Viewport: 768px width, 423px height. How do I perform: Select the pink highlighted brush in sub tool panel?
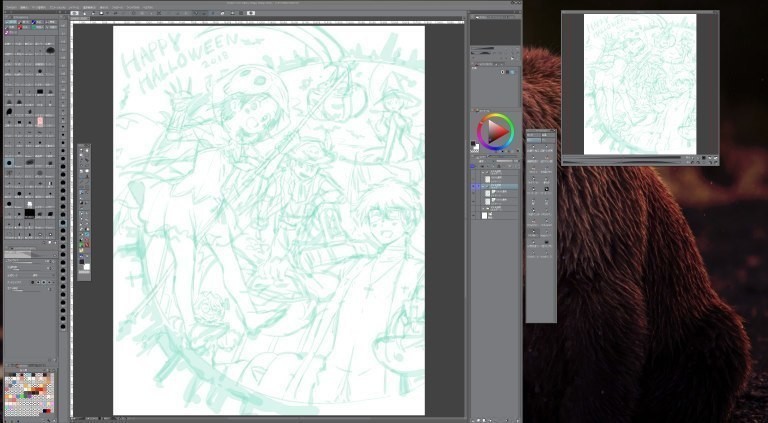tap(40, 121)
